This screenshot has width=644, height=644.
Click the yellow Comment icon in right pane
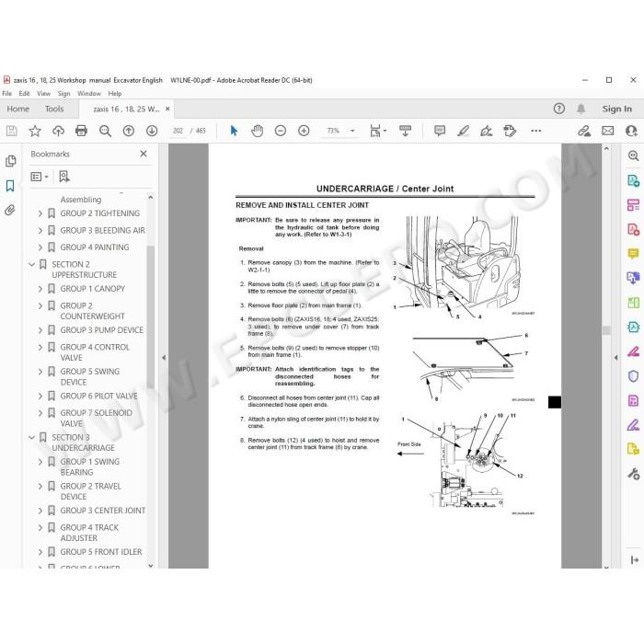click(x=633, y=253)
